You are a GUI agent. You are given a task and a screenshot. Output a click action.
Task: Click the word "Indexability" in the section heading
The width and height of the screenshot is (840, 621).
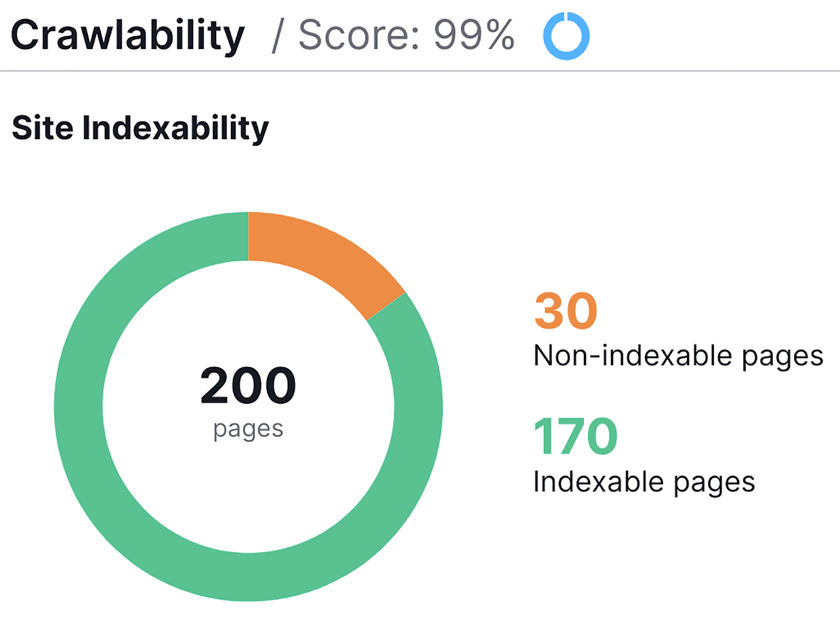(x=175, y=128)
